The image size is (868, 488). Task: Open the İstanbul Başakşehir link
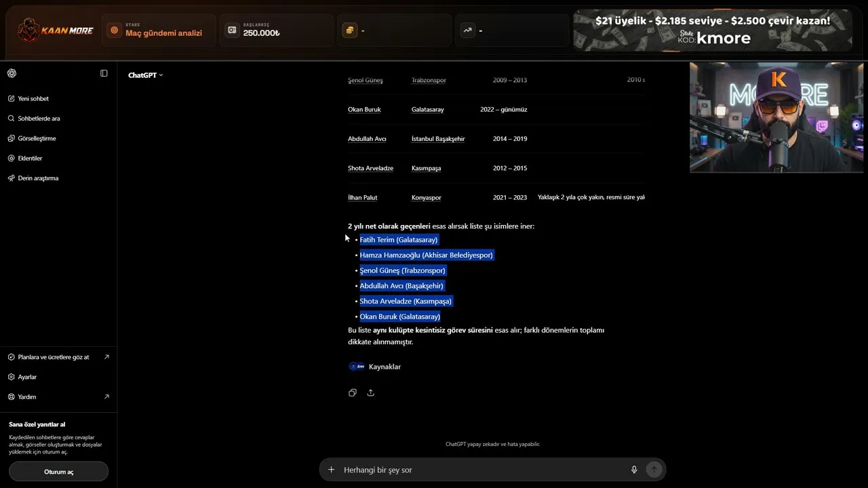click(438, 139)
